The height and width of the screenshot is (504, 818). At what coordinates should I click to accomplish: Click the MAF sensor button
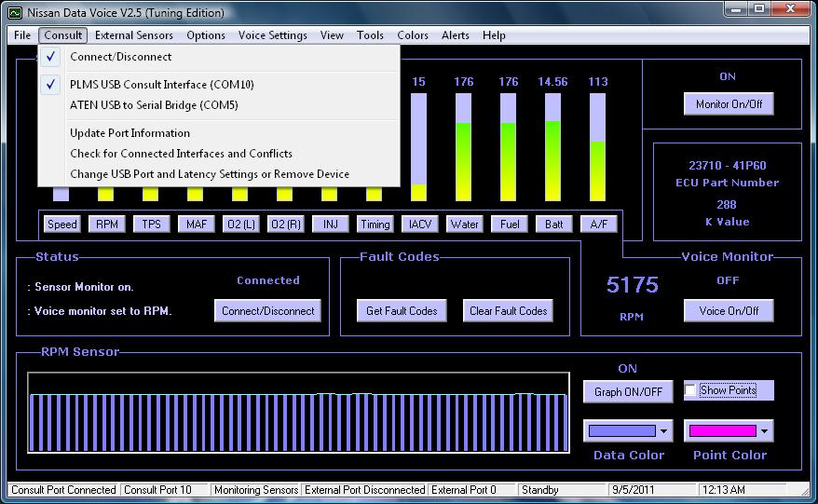(197, 225)
